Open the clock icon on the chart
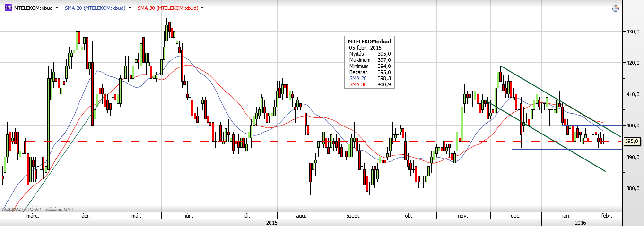The width and height of the screenshot is (644, 226). click(616, 8)
